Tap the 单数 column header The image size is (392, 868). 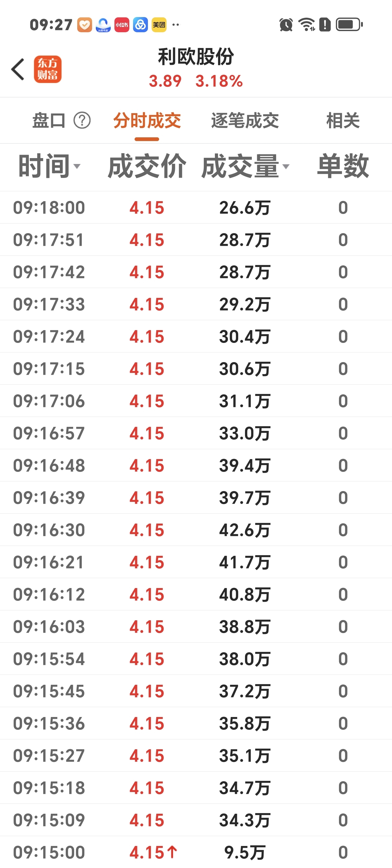pos(343,166)
